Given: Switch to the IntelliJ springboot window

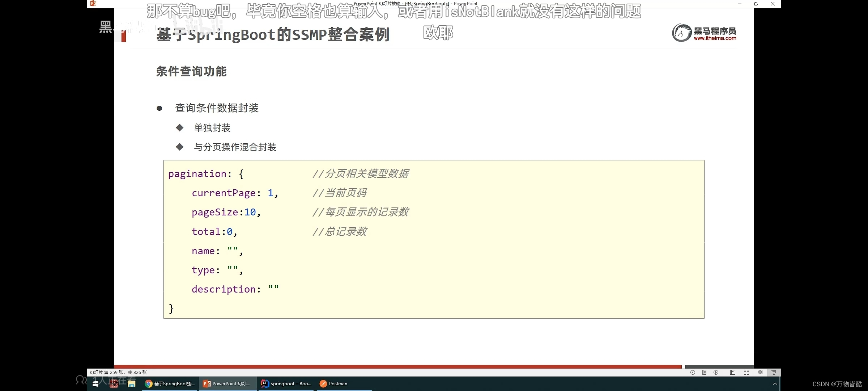Looking at the screenshot, I should 286,384.
